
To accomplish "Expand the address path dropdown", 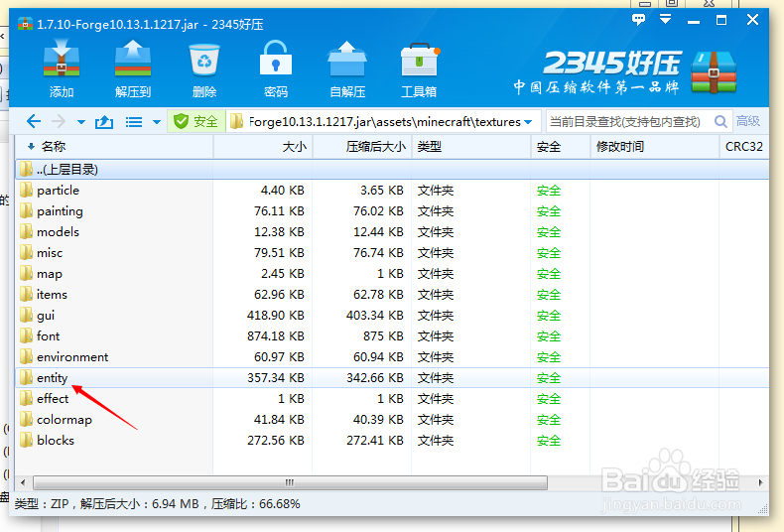I will click(x=528, y=122).
